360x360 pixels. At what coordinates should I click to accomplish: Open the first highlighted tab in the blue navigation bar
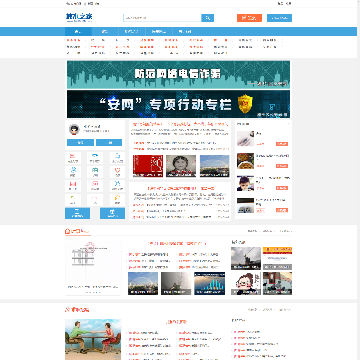(x=78, y=32)
